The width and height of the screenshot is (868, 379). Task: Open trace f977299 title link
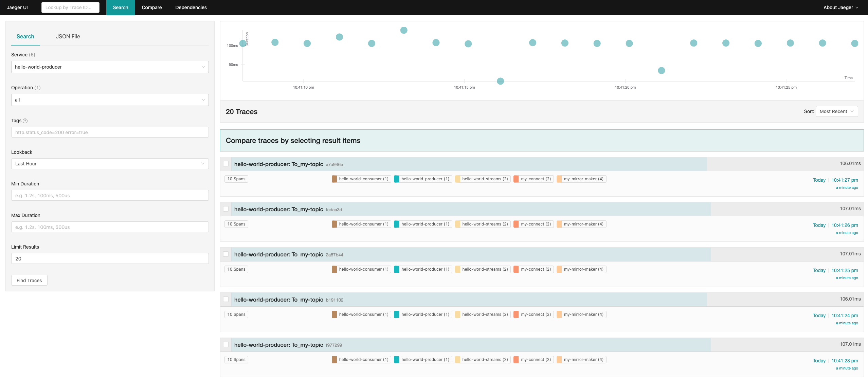(278, 345)
